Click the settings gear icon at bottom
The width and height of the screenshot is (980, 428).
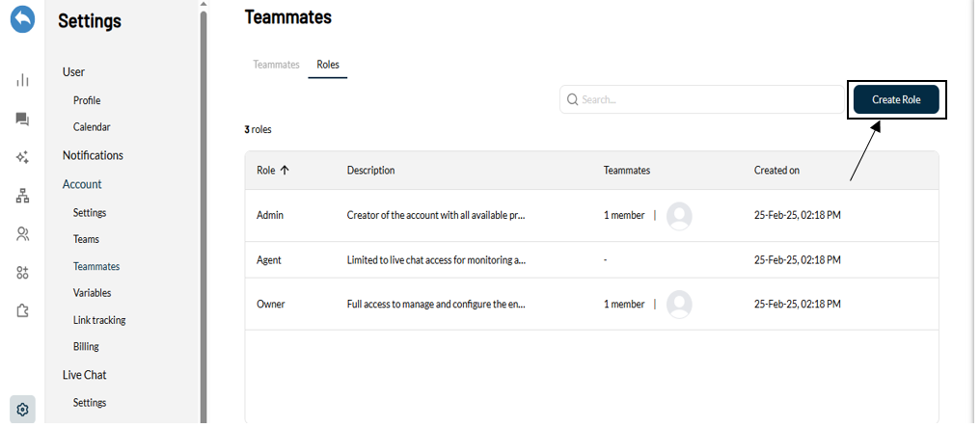(22, 410)
